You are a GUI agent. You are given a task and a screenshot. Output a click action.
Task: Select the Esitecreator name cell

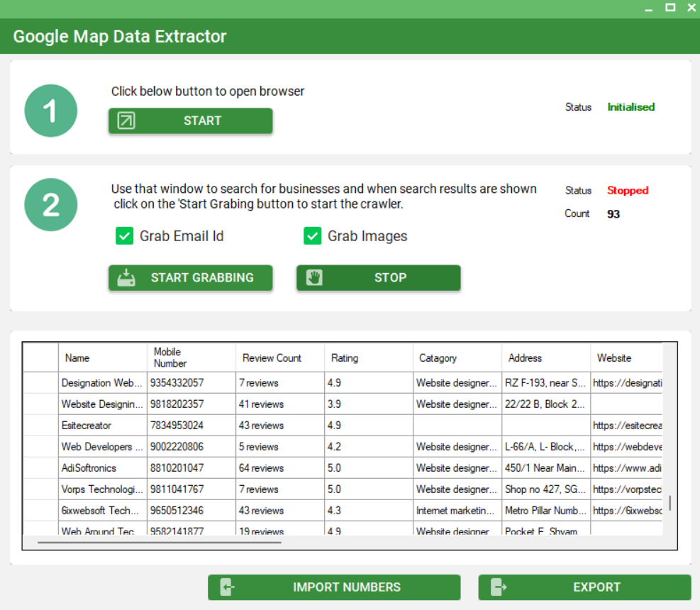click(x=103, y=426)
